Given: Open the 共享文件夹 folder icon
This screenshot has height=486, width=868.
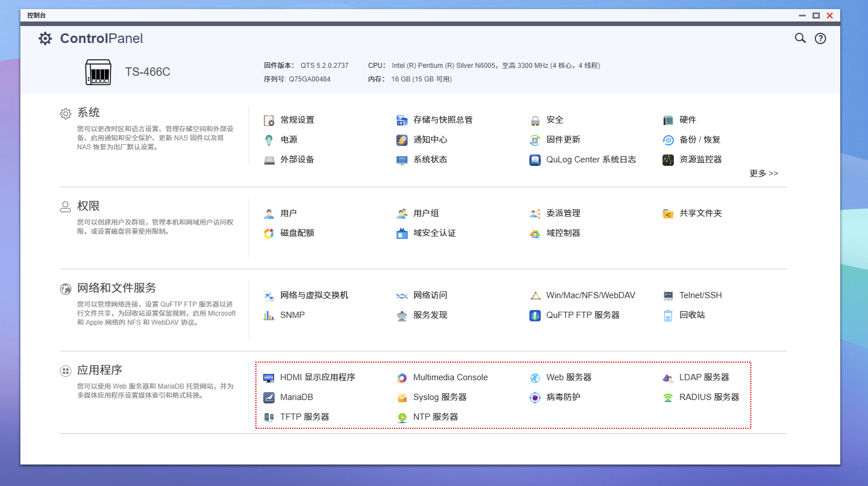Looking at the screenshot, I should coord(668,213).
